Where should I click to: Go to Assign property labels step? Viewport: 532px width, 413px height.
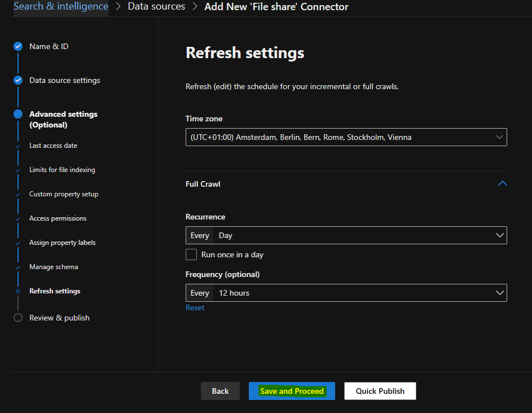click(63, 243)
